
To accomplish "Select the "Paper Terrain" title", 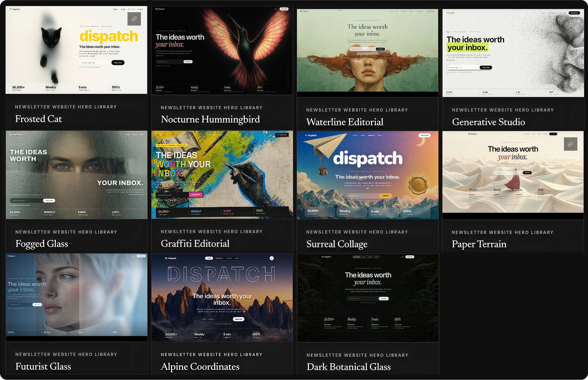I will pyautogui.click(x=479, y=244).
